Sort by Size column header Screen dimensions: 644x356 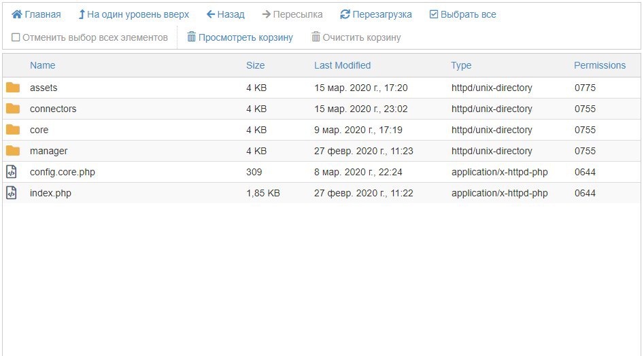click(256, 65)
